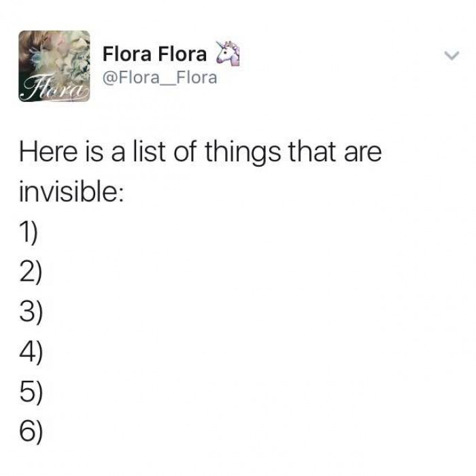
Task: Click the word "invisible:" in the tweet
Action: [71, 191]
